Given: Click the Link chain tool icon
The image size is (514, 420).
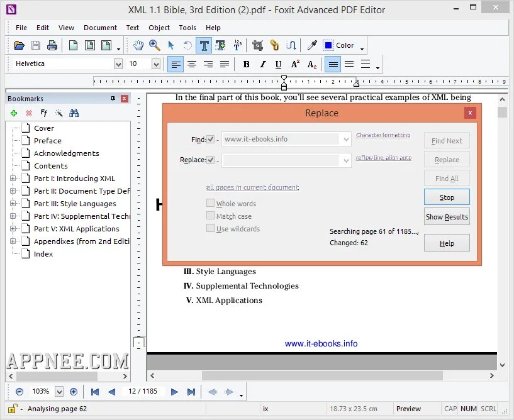Looking at the screenshot, I should pos(274,45).
